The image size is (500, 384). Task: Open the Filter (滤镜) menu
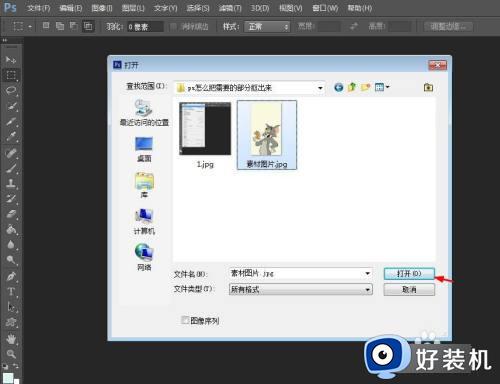(x=230, y=8)
